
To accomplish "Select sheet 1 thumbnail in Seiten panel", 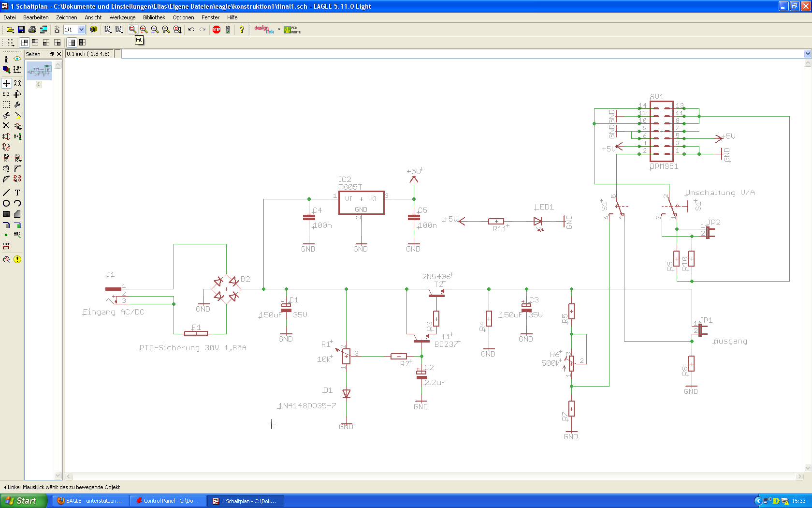I will (x=39, y=71).
